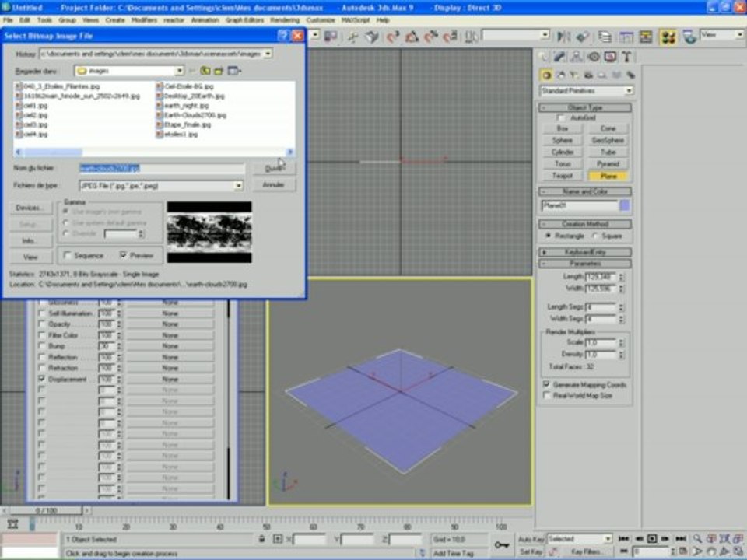Open the Curve Editor icon
The width and height of the screenshot is (747, 560).
pos(626,37)
